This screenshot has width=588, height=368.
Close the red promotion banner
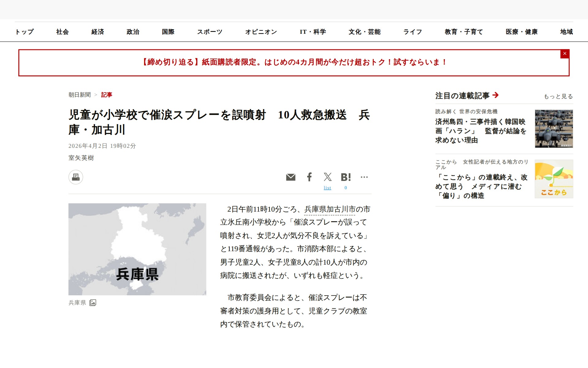pyautogui.click(x=565, y=54)
